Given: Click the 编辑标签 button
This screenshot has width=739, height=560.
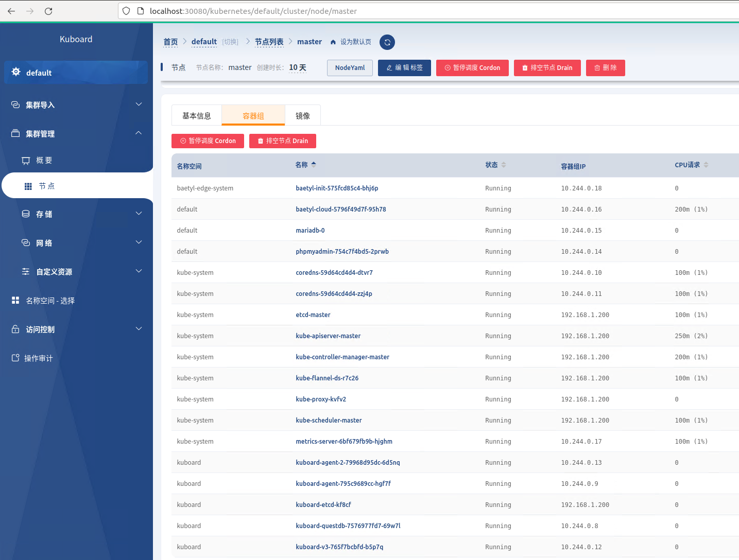Looking at the screenshot, I should pos(404,68).
